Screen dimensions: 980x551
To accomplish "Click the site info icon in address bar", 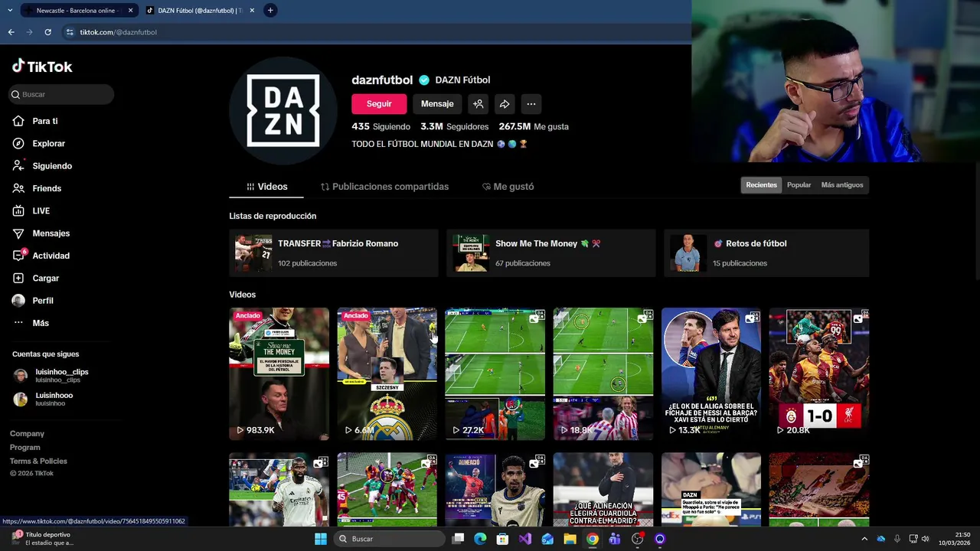I will tap(70, 32).
